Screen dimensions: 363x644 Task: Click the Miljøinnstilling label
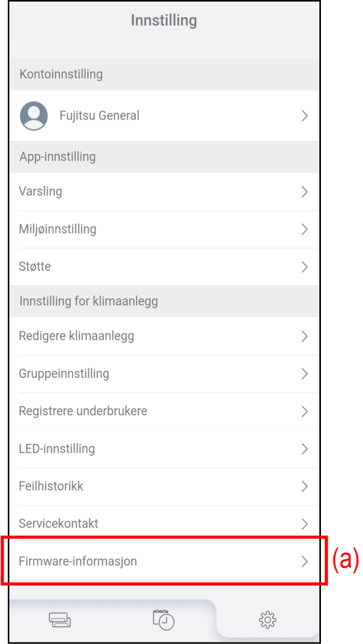58,229
